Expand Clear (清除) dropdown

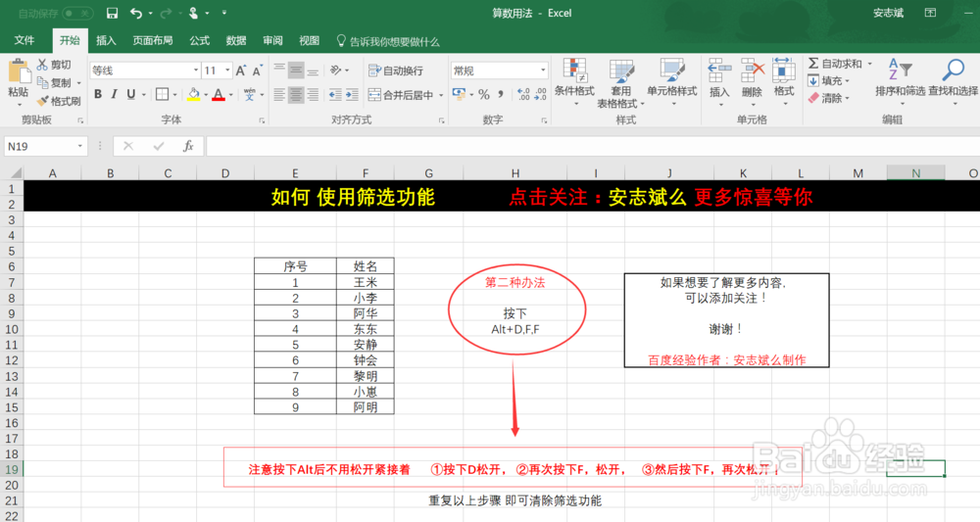pos(847,99)
